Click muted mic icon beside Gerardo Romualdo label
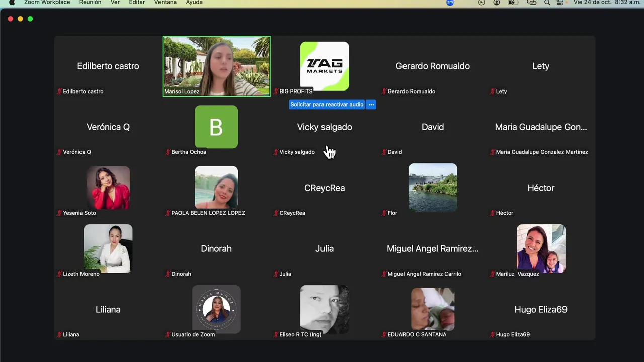The height and width of the screenshot is (362, 644). tap(384, 92)
